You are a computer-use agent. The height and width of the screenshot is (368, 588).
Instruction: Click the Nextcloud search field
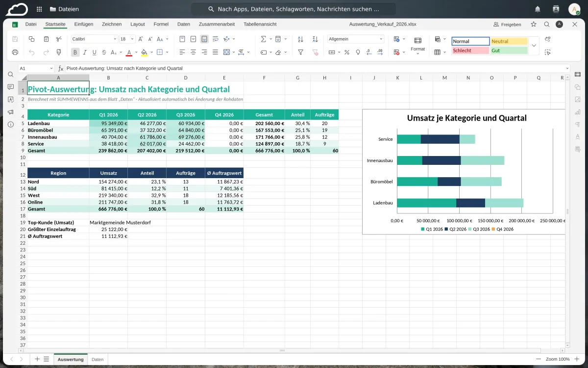pos(293,9)
